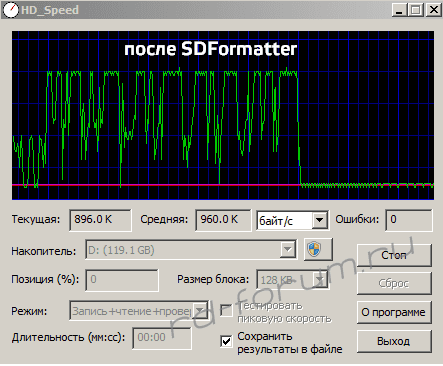Image resolution: width=443 pixels, height=366 pixels.
Task: Maximize the HD_Speed window
Action: click(416, 10)
